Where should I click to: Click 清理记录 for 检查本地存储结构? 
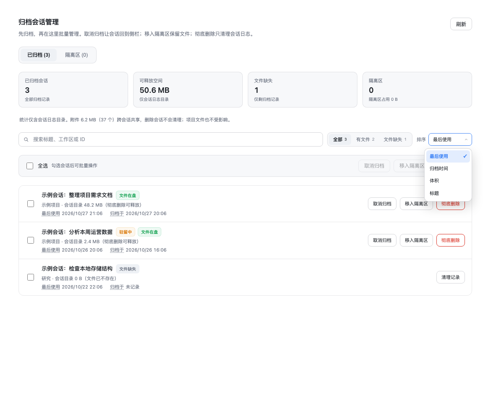(451, 277)
